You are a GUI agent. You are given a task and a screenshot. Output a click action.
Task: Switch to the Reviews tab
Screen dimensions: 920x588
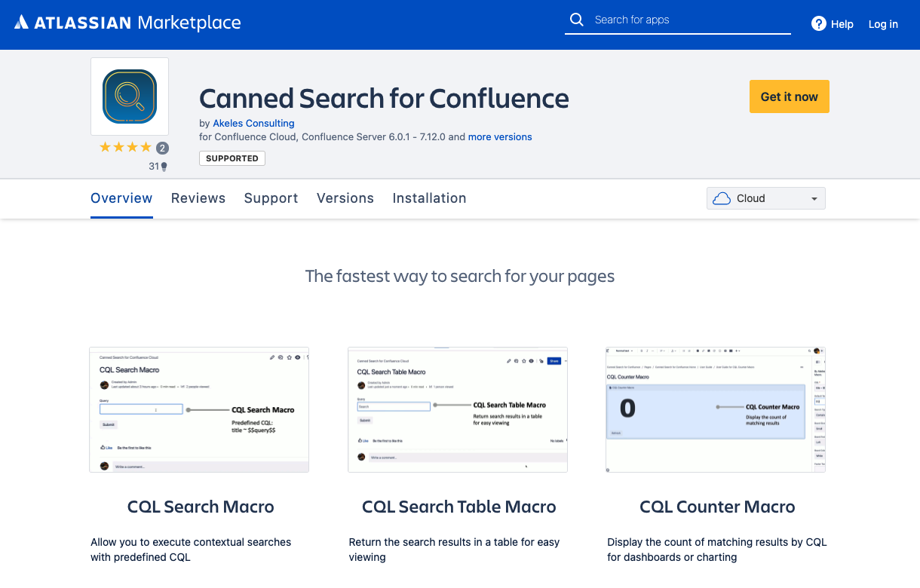tap(198, 198)
